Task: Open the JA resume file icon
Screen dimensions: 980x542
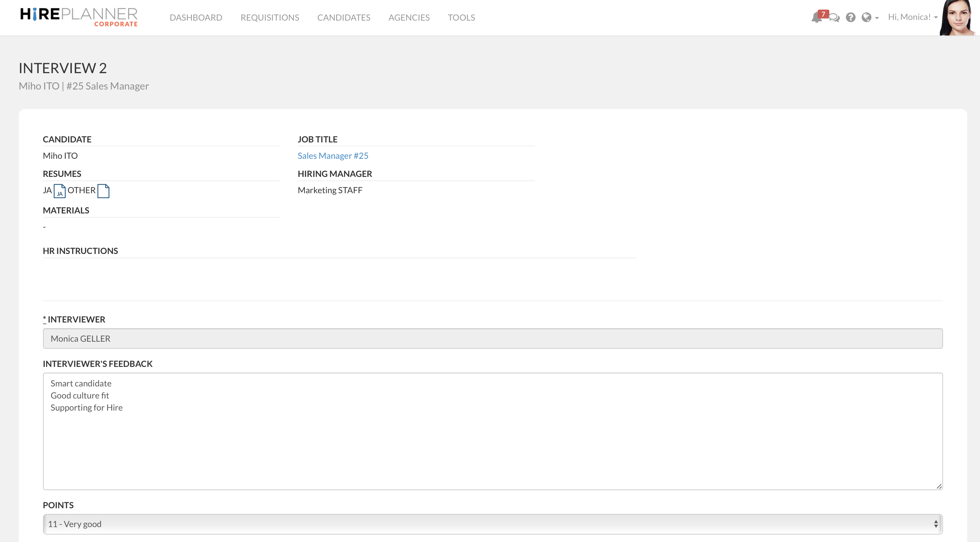Action: coord(59,191)
